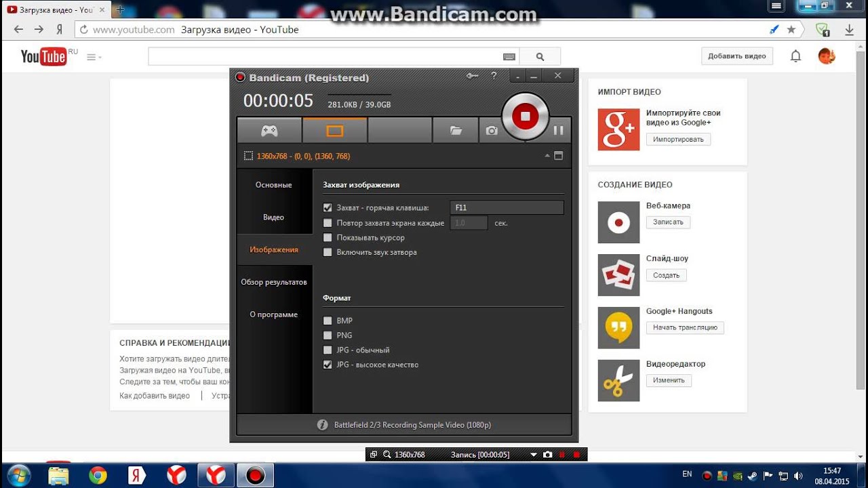Screen dimensions: 868x488
Task: Select JPG - обычный format
Action: (x=328, y=350)
